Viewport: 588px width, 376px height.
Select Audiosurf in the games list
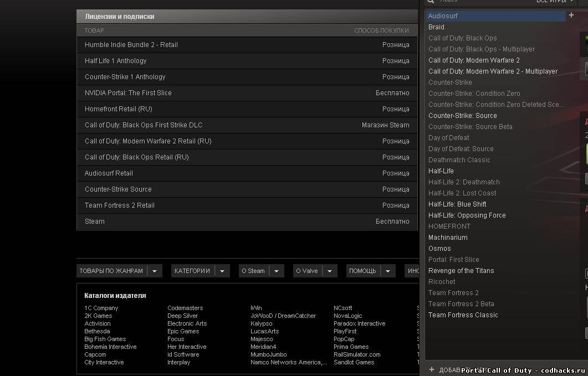pos(495,16)
